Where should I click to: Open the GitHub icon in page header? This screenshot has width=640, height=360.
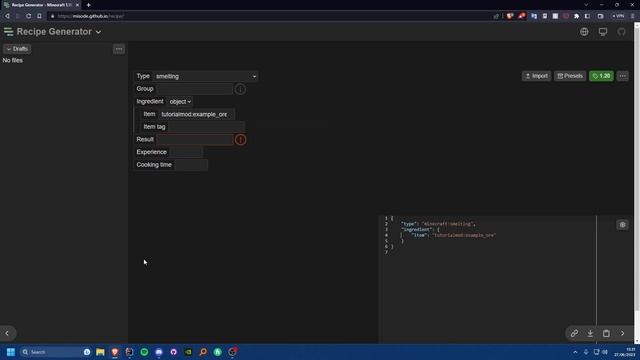(x=621, y=32)
